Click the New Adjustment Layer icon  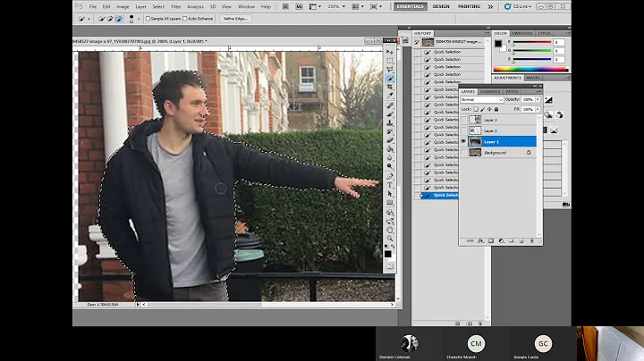coord(501,240)
